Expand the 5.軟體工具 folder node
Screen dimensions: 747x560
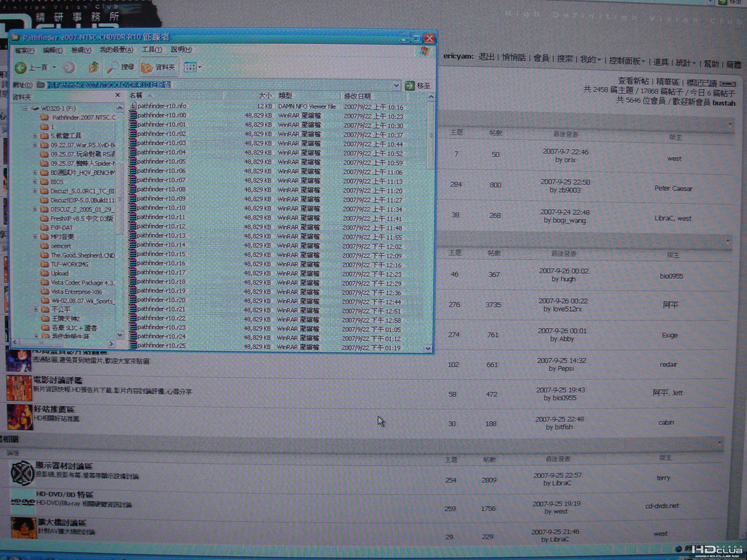click(35, 136)
